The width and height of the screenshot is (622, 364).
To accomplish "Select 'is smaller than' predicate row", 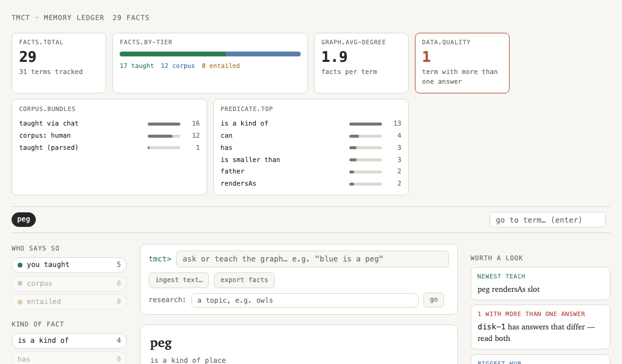I will 311,160.
